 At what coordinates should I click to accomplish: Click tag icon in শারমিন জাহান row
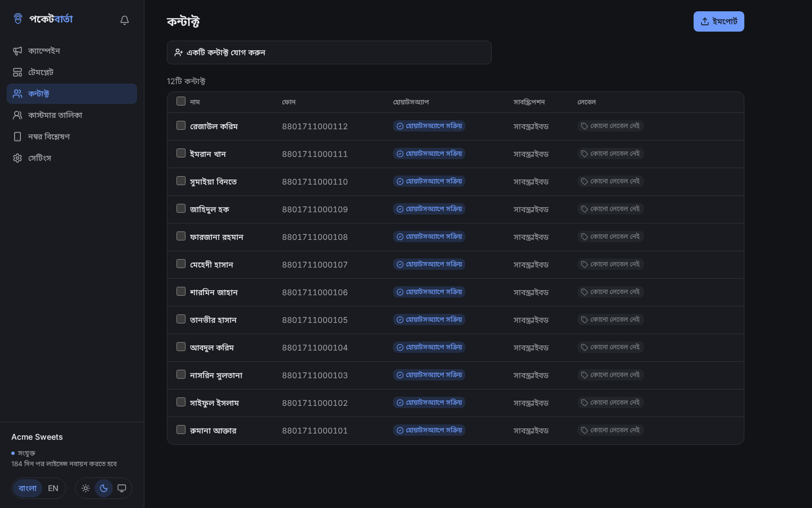pos(584,292)
